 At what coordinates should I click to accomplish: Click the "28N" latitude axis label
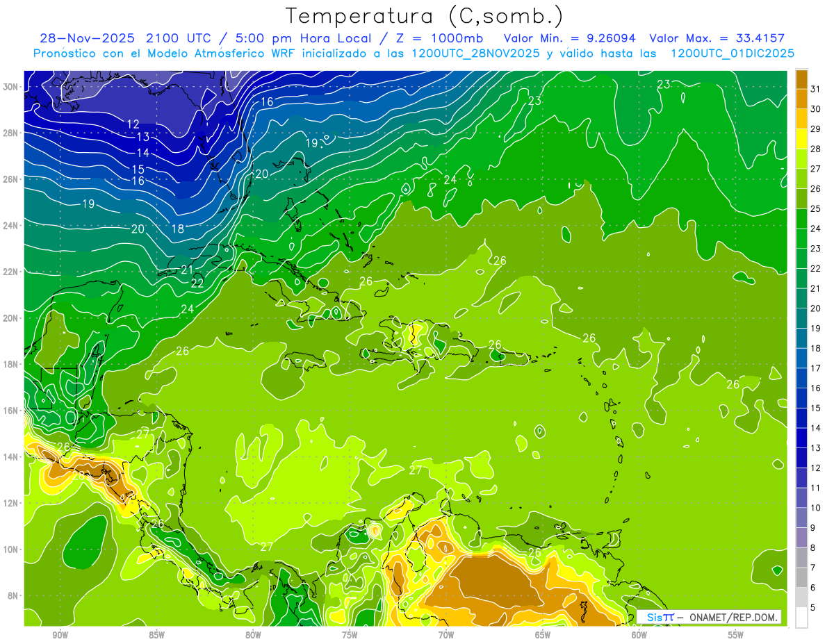11,133
